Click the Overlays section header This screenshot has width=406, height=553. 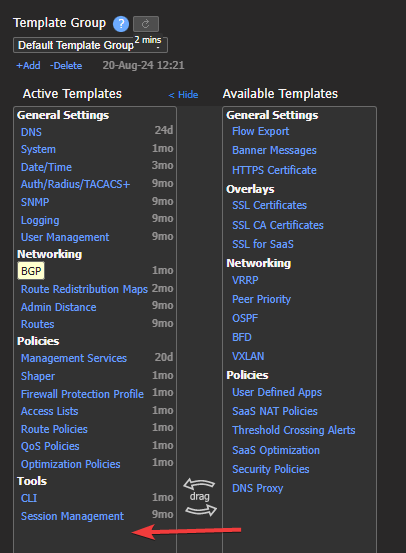250,189
